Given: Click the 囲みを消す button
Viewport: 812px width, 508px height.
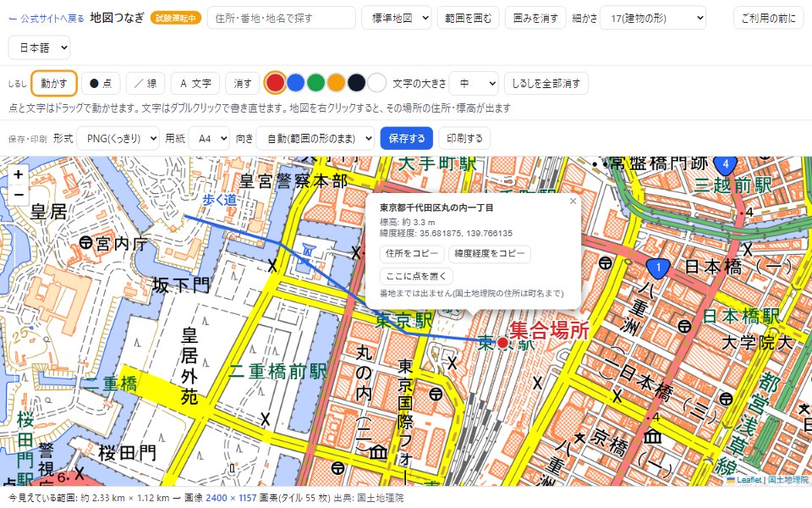Looking at the screenshot, I should [x=535, y=18].
